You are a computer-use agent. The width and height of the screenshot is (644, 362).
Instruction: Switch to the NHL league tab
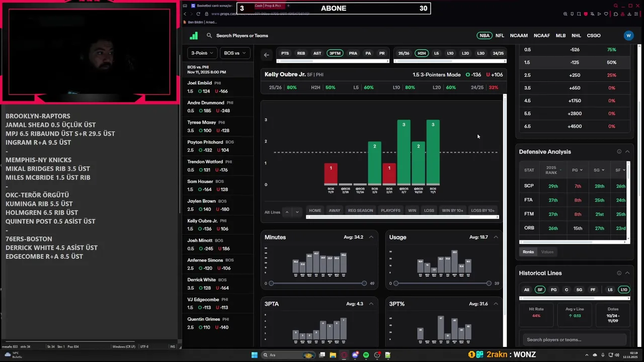pyautogui.click(x=576, y=36)
